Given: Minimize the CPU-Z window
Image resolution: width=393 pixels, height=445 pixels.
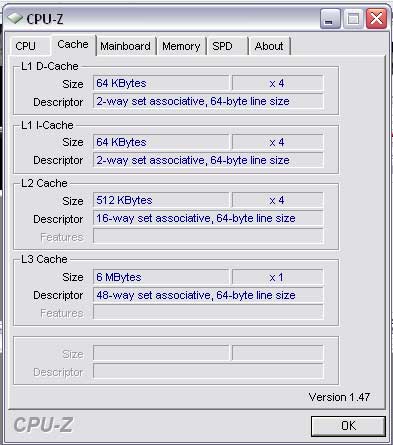Looking at the screenshot, I should [330, 19].
